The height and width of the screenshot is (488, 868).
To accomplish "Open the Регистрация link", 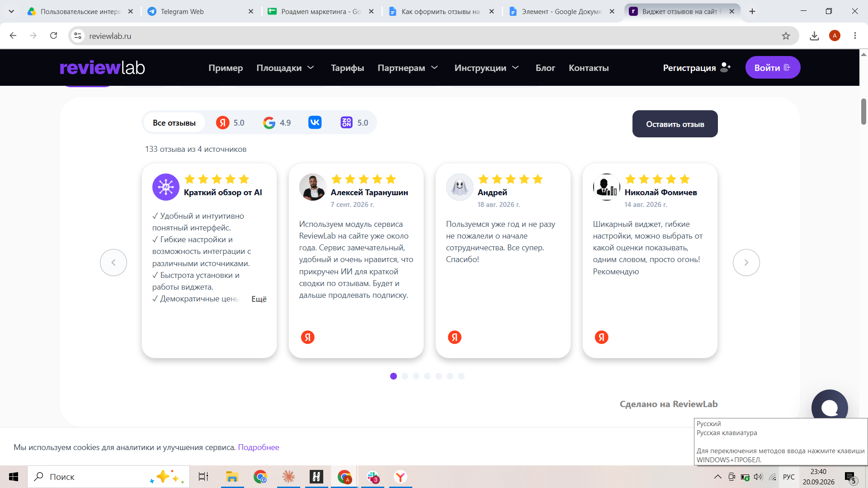I will coord(697,67).
